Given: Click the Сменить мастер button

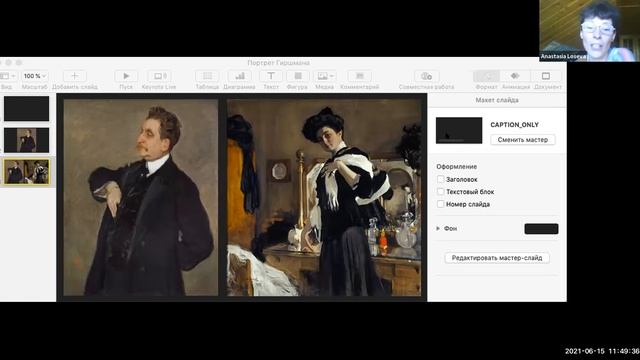Looking at the screenshot, I should (x=522, y=140).
